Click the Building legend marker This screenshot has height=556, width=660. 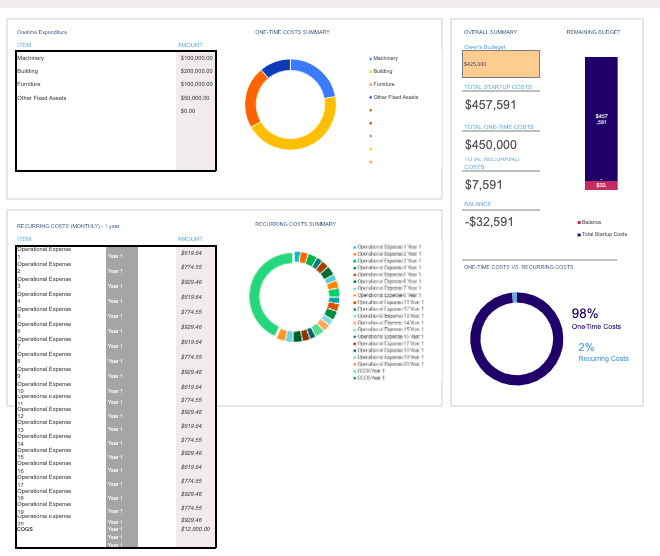[371, 72]
